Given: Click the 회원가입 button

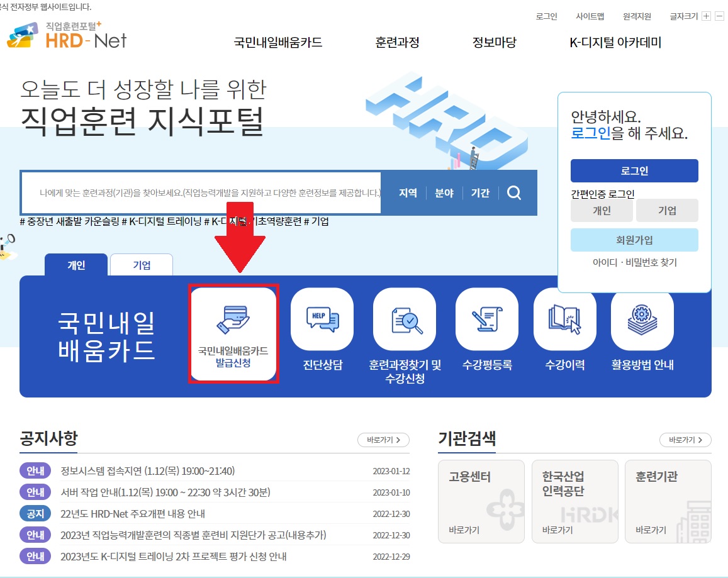Looking at the screenshot, I should tap(634, 240).
